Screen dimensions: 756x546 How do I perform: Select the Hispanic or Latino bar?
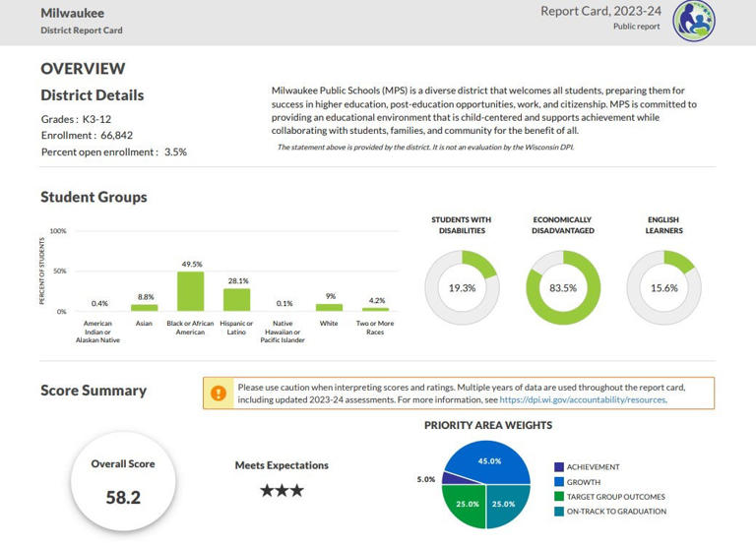[236, 300]
